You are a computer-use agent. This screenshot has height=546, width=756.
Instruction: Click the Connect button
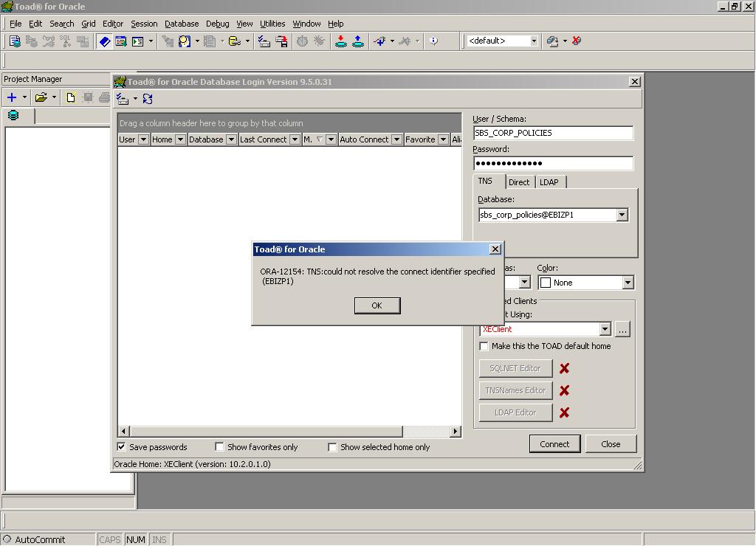click(x=554, y=444)
